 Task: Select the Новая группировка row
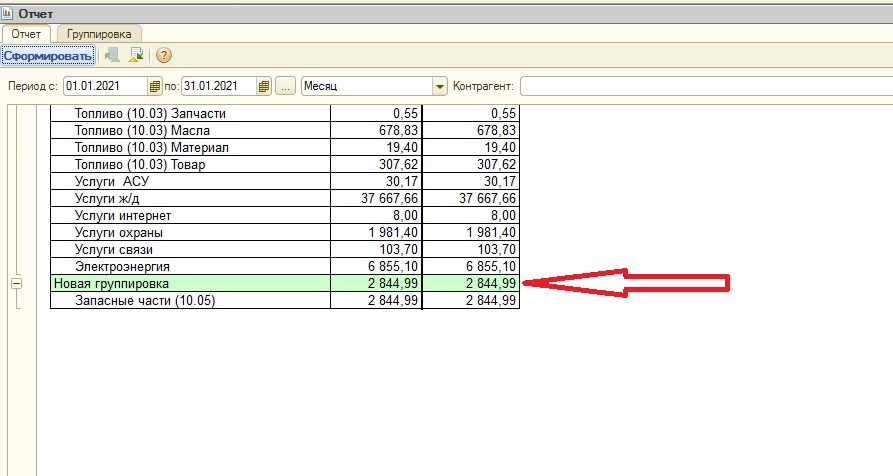[190, 285]
